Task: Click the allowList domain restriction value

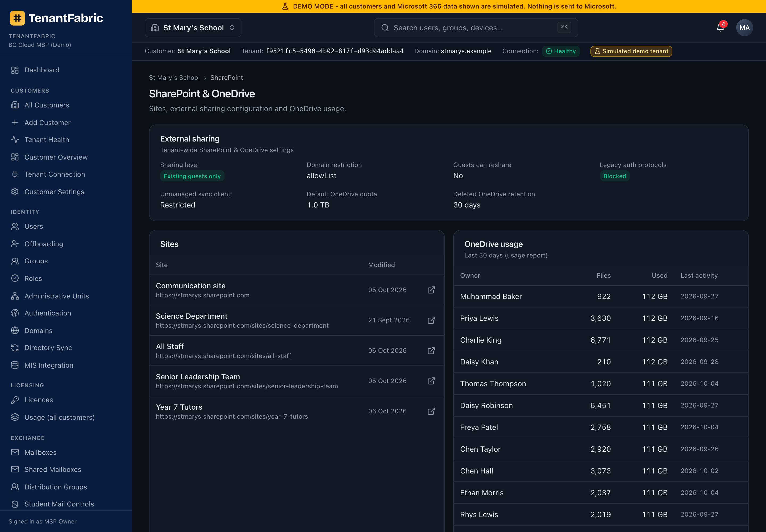Action: click(x=321, y=176)
